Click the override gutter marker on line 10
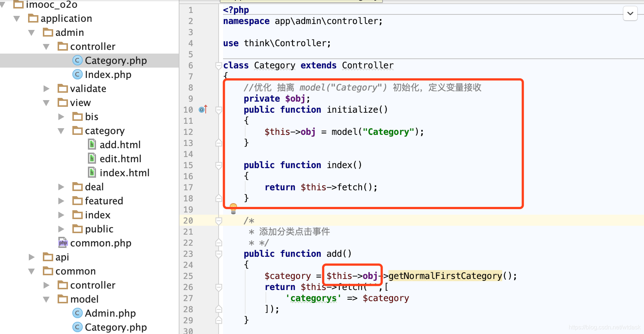Image resolution: width=644 pixels, height=334 pixels. coord(203,109)
